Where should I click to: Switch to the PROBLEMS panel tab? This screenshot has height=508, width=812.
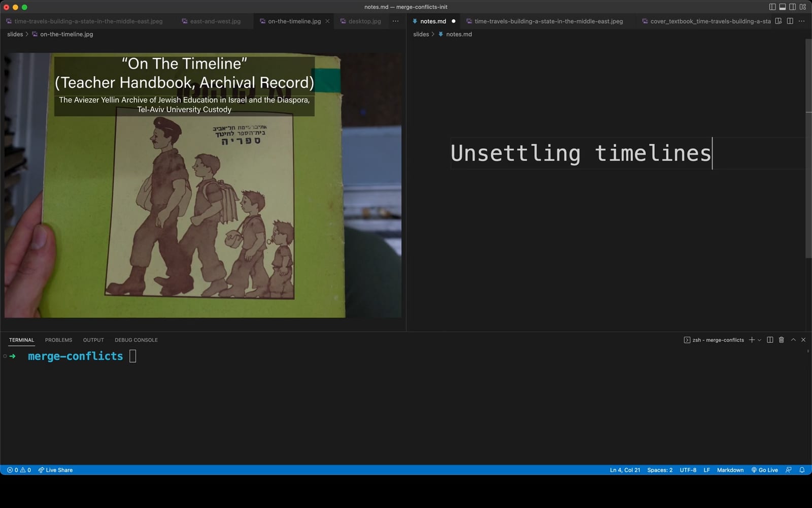click(58, 340)
